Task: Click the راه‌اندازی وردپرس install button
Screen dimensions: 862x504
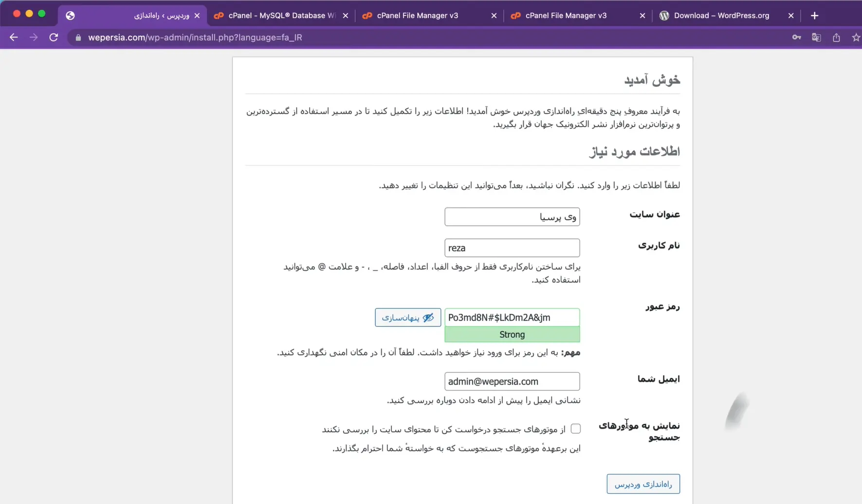Action: pyautogui.click(x=643, y=484)
